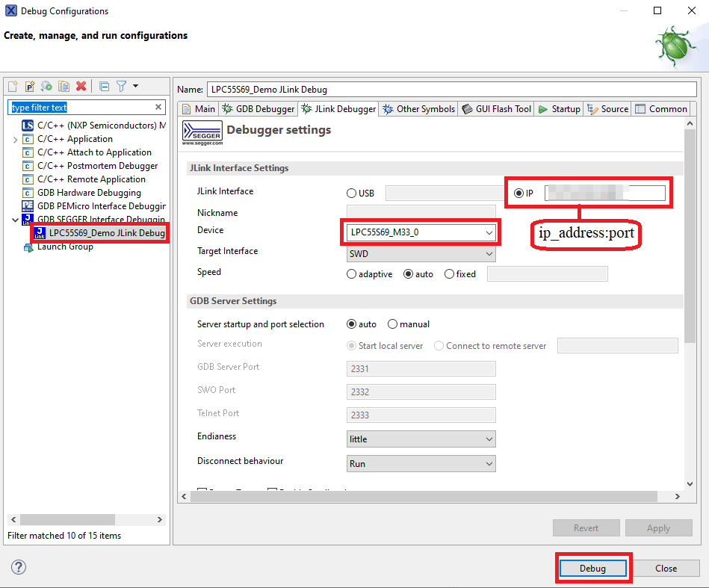This screenshot has height=588, width=709.
Task: Select auto server startup radio button
Action: 351,324
